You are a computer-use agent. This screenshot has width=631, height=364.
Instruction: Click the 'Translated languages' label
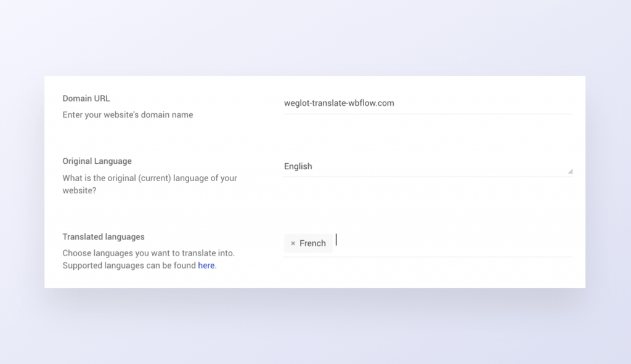point(104,237)
